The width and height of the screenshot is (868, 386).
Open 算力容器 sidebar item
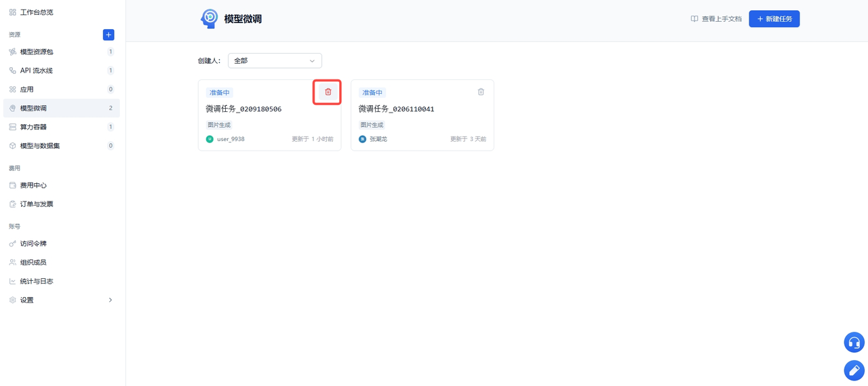tap(62, 127)
